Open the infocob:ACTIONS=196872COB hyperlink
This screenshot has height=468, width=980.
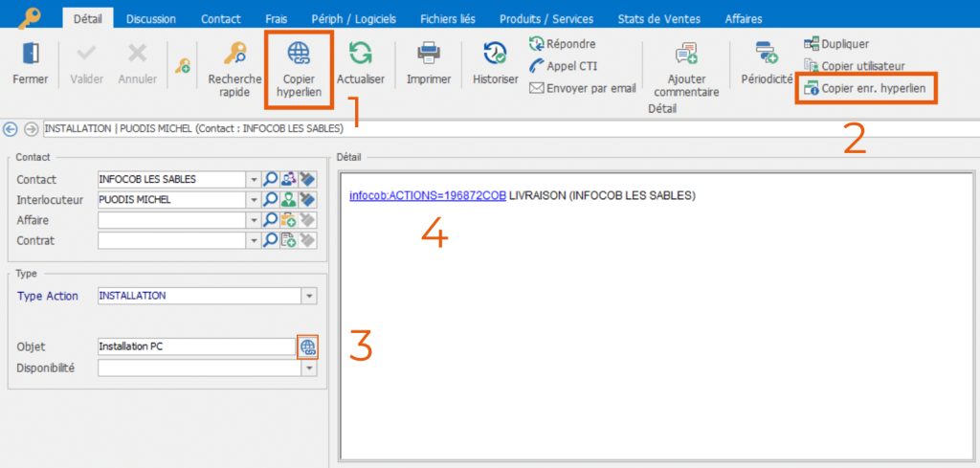point(427,196)
